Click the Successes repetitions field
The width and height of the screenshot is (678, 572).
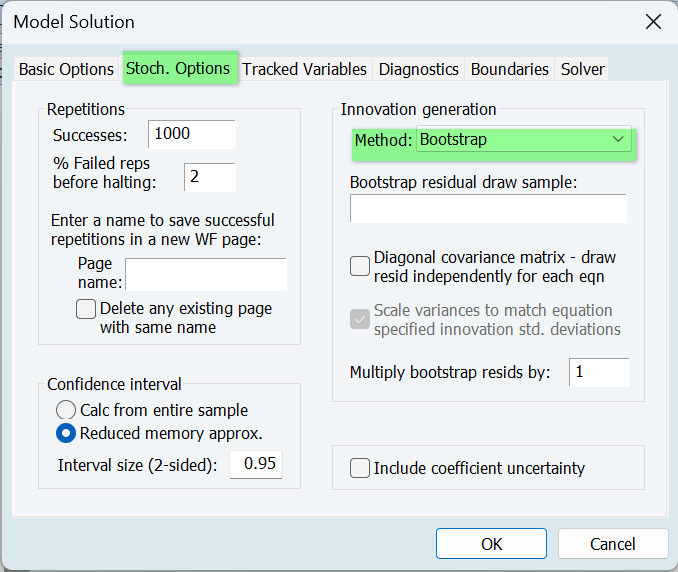point(191,134)
